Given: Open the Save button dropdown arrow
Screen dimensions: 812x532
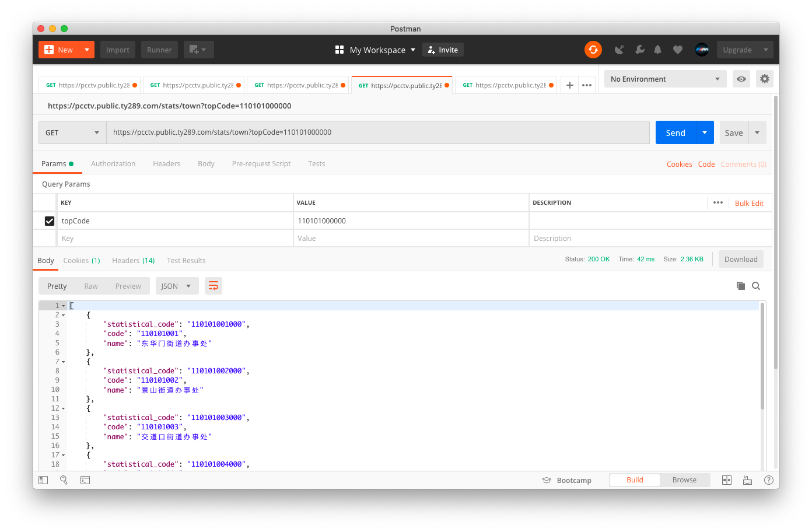Looking at the screenshot, I should point(757,132).
